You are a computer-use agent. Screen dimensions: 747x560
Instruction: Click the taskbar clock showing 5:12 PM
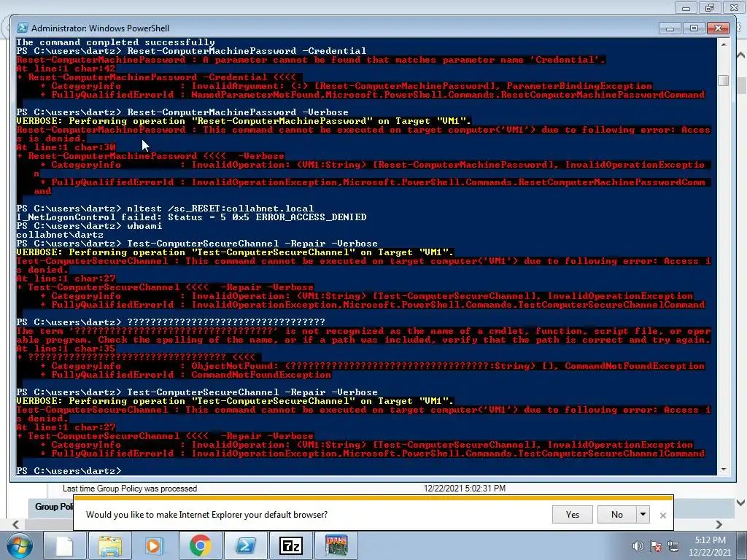(x=710, y=546)
